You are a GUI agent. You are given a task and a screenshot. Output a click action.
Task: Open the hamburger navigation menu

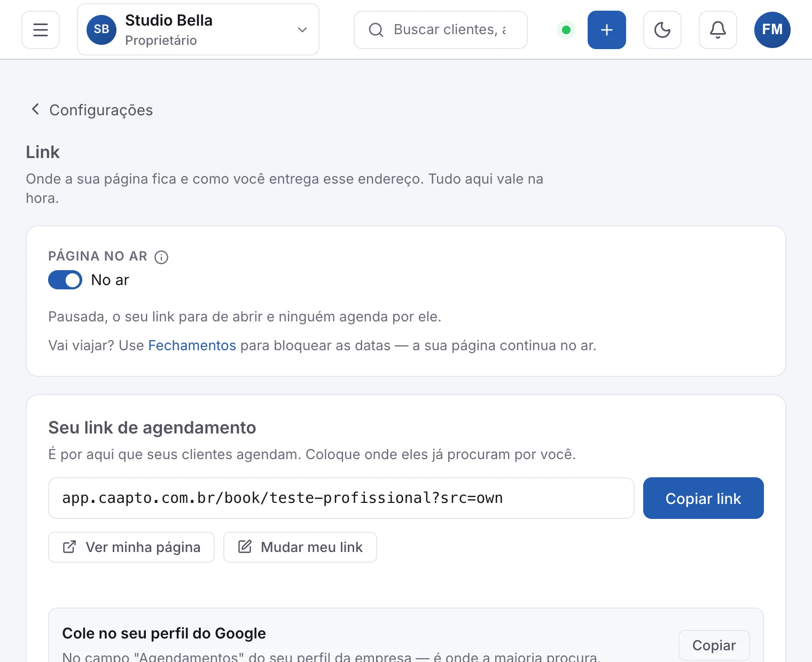tap(41, 30)
